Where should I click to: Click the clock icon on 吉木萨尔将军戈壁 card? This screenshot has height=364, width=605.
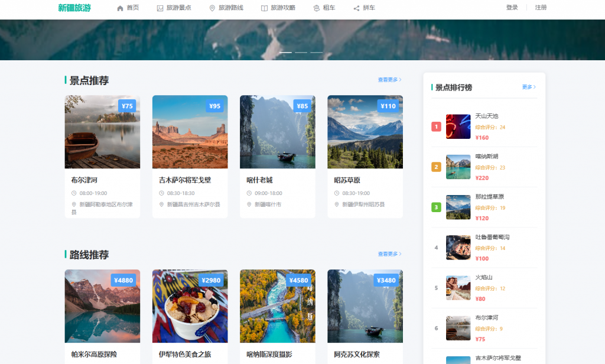click(161, 193)
